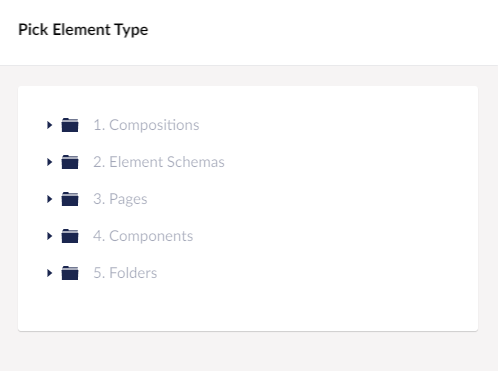Choose the "5. Folders" label
Image resolution: width=498 pixels, height=371 pixels.
pos(125,273)
